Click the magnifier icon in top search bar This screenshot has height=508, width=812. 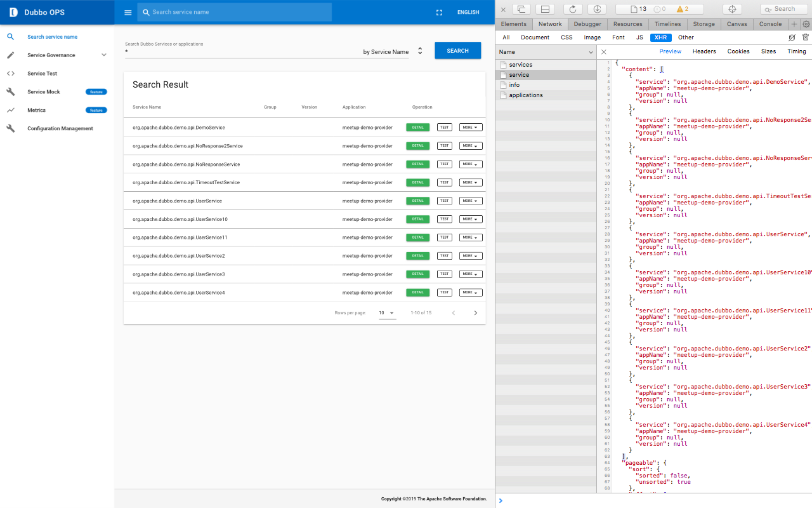click(145, 12)
